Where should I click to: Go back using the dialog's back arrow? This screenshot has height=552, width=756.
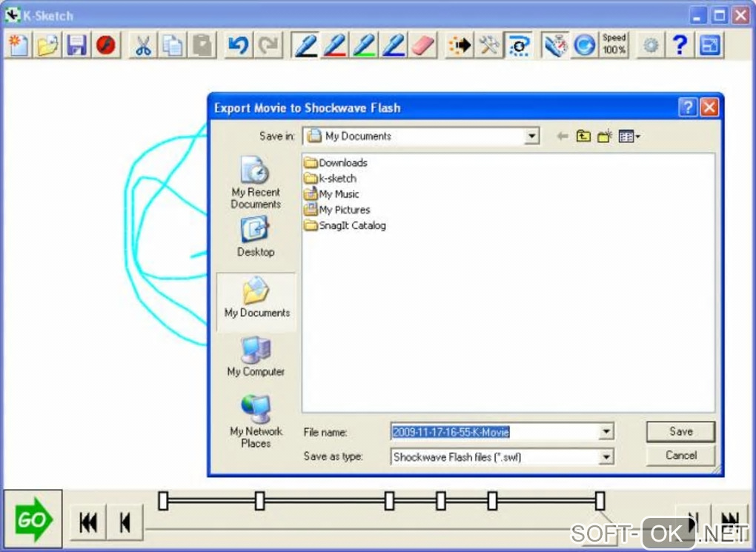pyautogui.click(x=562, y=136)
